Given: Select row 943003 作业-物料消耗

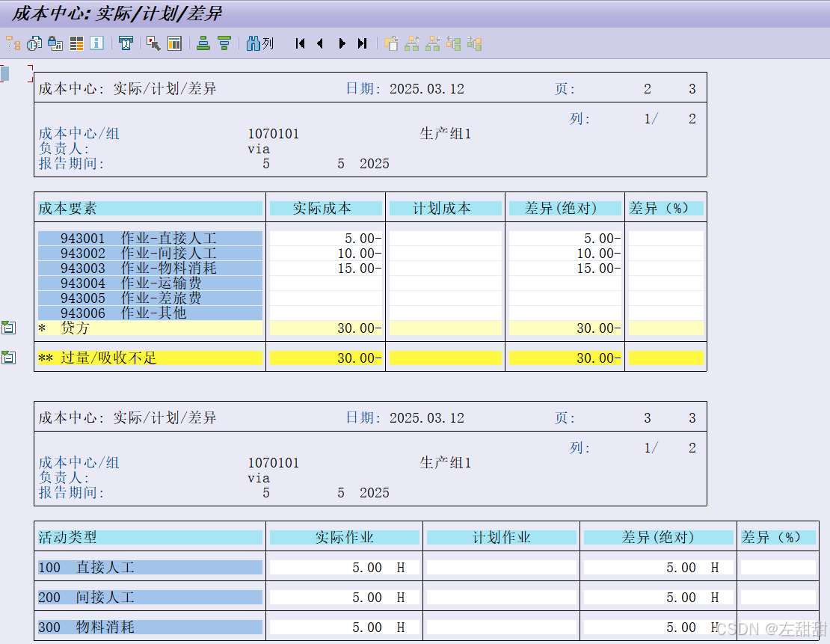Looking at the screenshot, I should (150, 268).
